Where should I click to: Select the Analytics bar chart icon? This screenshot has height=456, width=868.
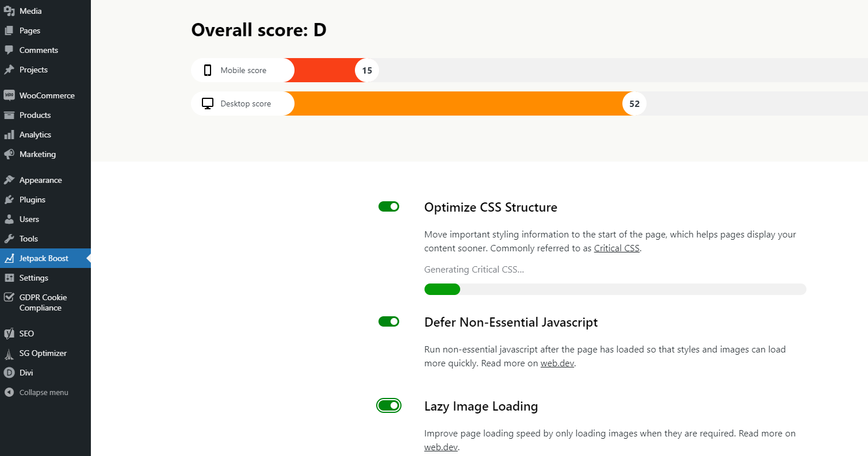click(x=9, y=135)
